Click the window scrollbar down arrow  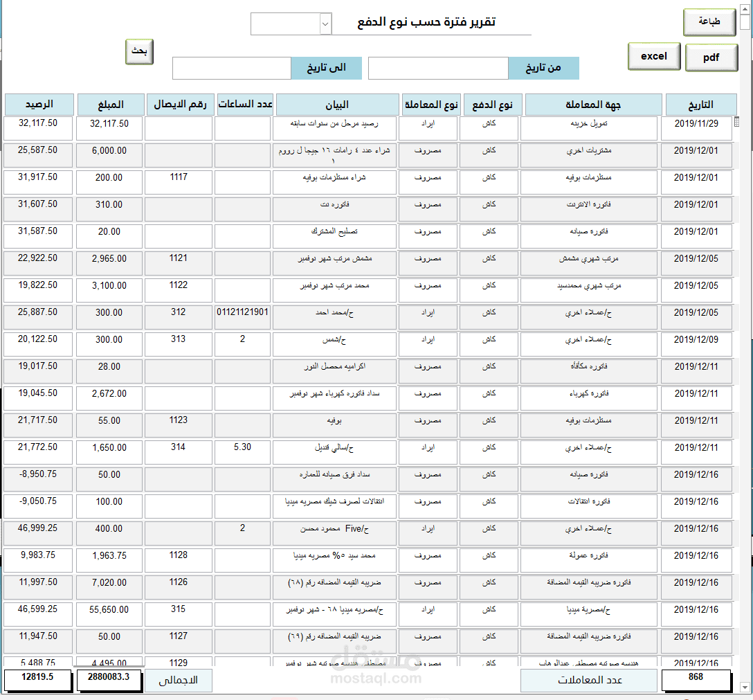[745, 687]
